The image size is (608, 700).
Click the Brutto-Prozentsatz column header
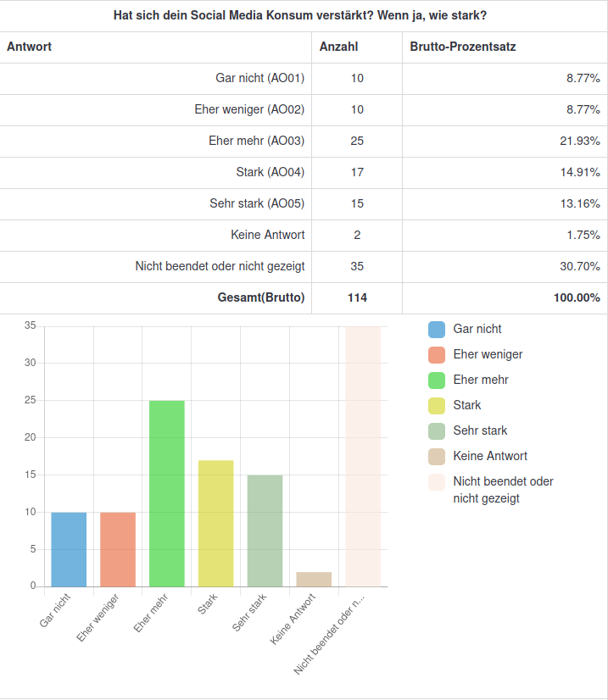point(462,47)
